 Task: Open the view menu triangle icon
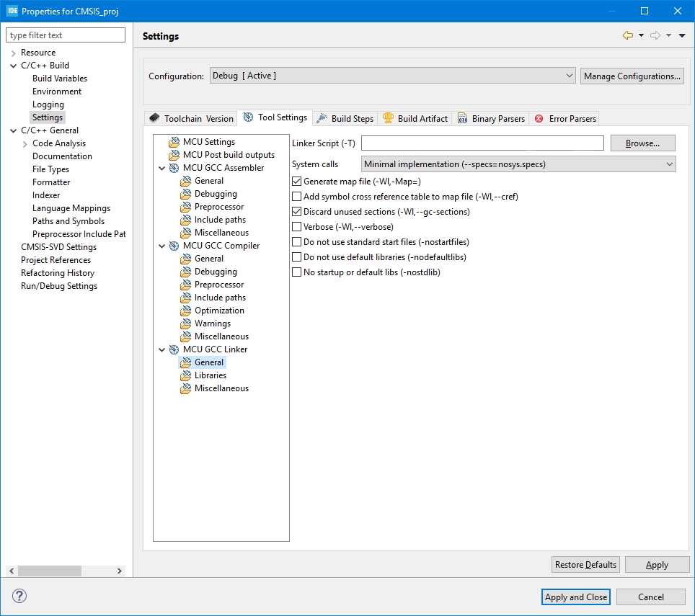tap(682, 36)
